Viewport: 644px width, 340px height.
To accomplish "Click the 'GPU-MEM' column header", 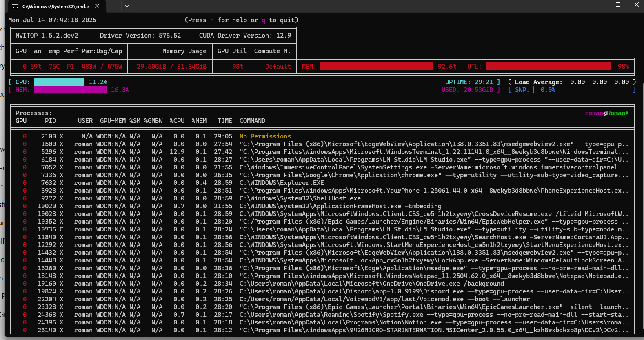I will pyautogui.click(x=113, y=121).
